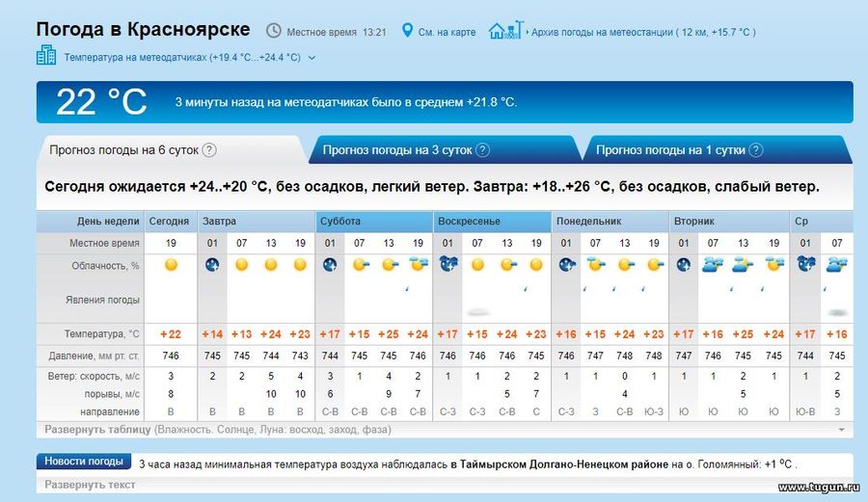This screenshot has width=868, height=502.
Task: Click the buildings icon beside Температура на метеодатчиках
Action: [x=46, y=55]
